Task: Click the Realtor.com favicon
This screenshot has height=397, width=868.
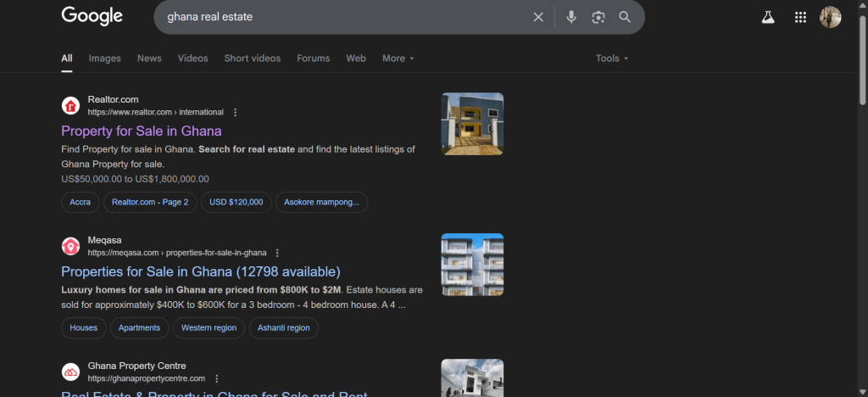Action: tap(71, 105)
